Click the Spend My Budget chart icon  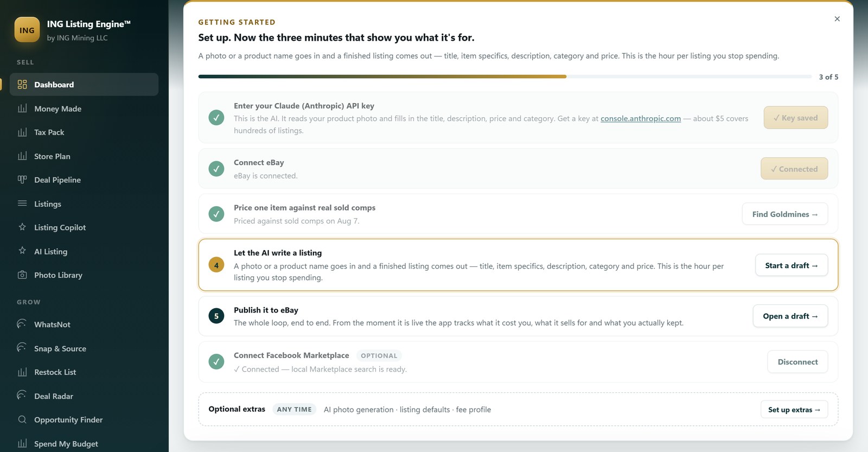tap(22, 443)
